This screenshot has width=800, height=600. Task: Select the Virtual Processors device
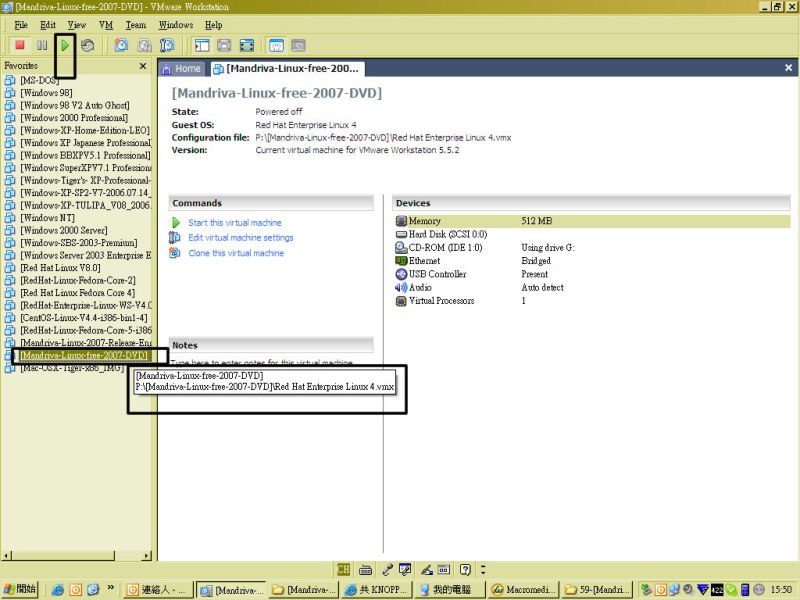(442, 301)
